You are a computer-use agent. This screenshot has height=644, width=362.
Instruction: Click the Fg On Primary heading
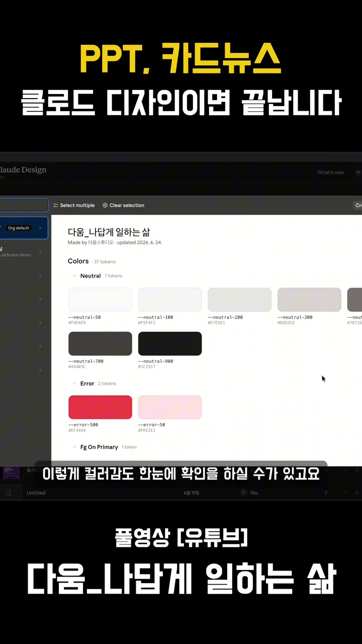coord(99,447)
